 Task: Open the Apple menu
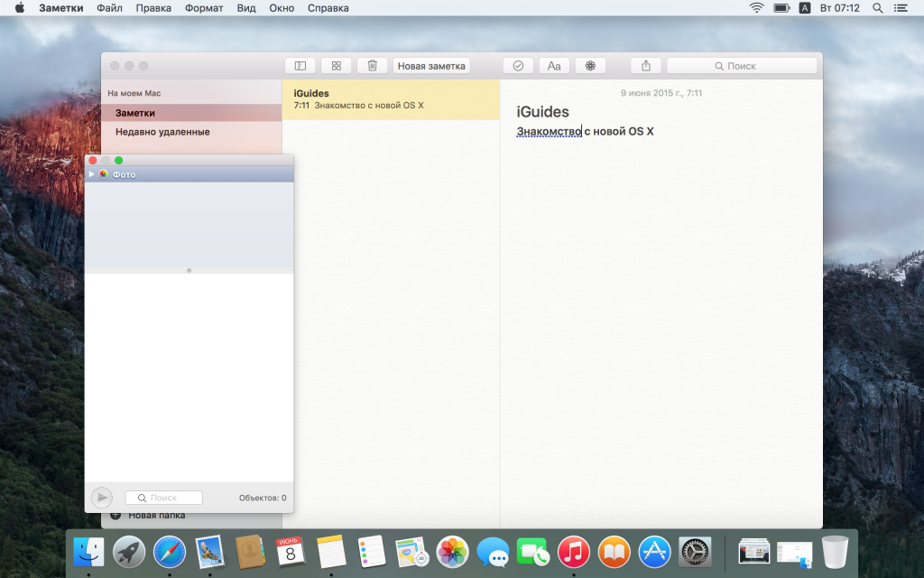pos(20,7)
